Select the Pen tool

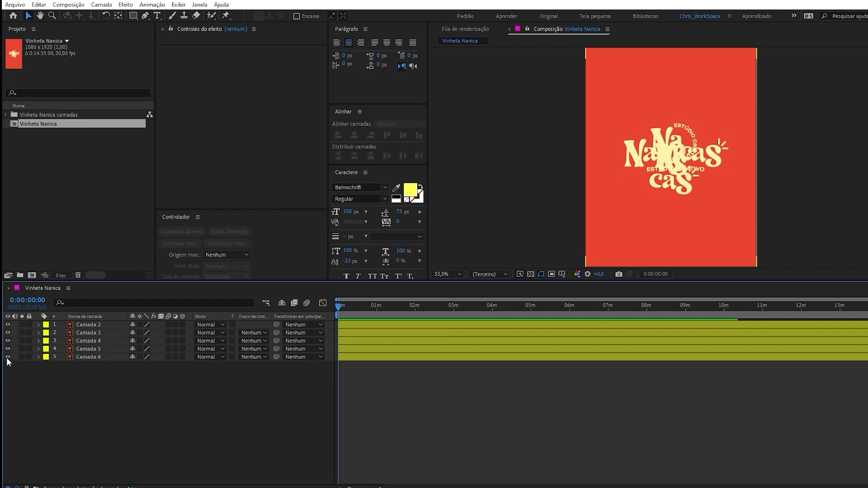[x=145, y=16]
